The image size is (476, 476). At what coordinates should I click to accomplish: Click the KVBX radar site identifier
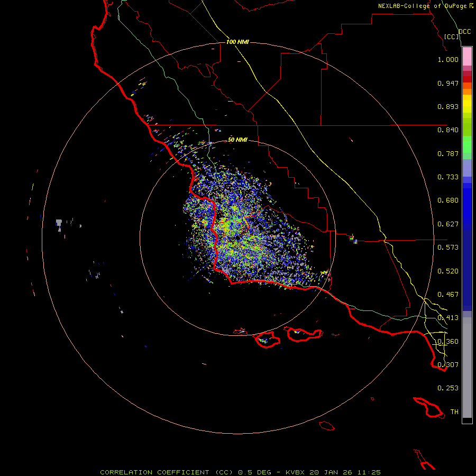point(295,472)
